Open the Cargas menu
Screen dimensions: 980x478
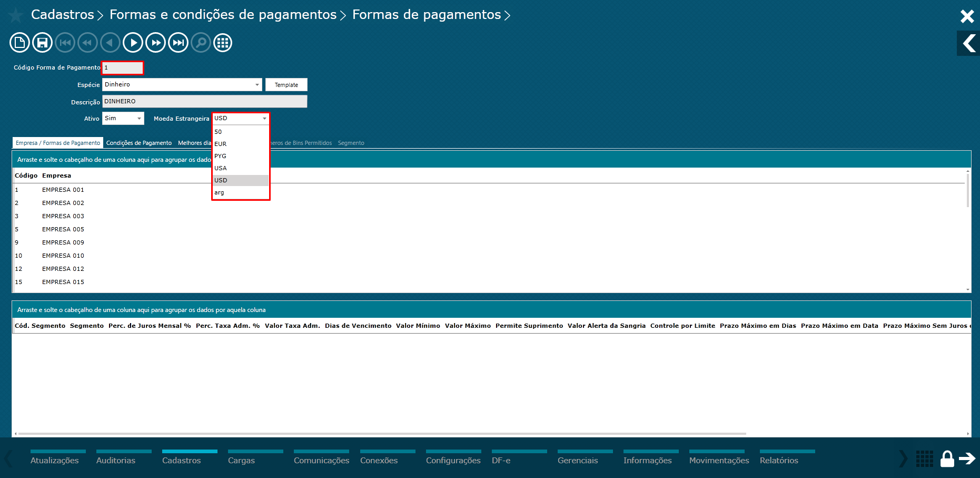click(x=255, y=458)
